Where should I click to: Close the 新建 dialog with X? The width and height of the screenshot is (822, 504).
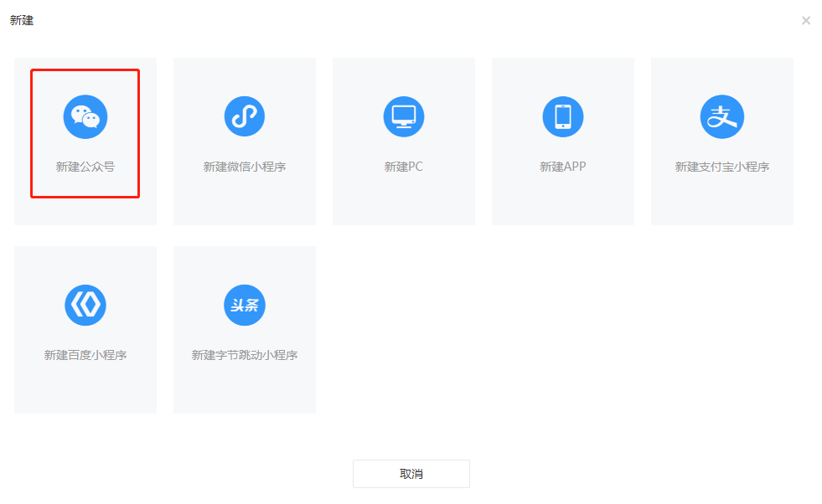tap(806, 20)
